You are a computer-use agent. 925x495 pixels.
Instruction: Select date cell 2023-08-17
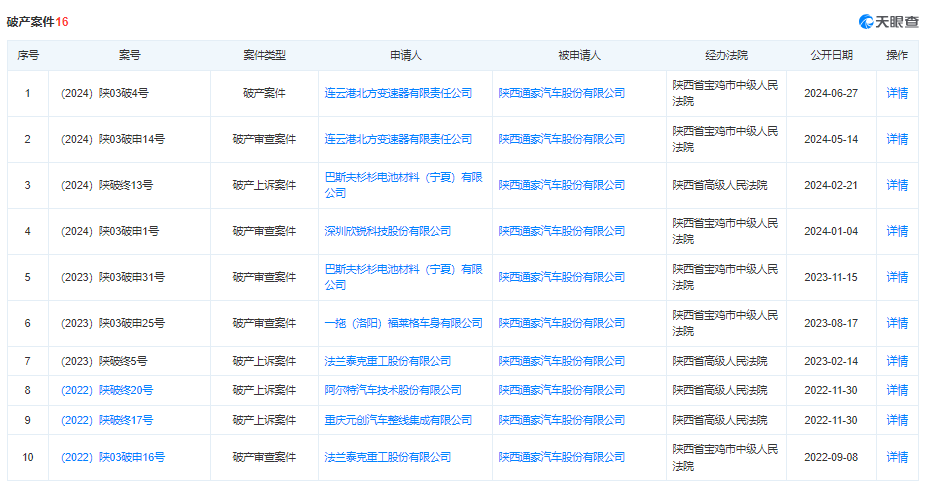(x=831, y=323)
